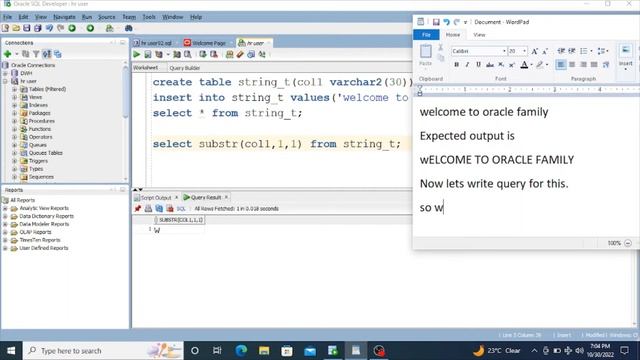Expand the User Defined Reports node
Screen dimensions: 640x360
[x=5, y=248]
